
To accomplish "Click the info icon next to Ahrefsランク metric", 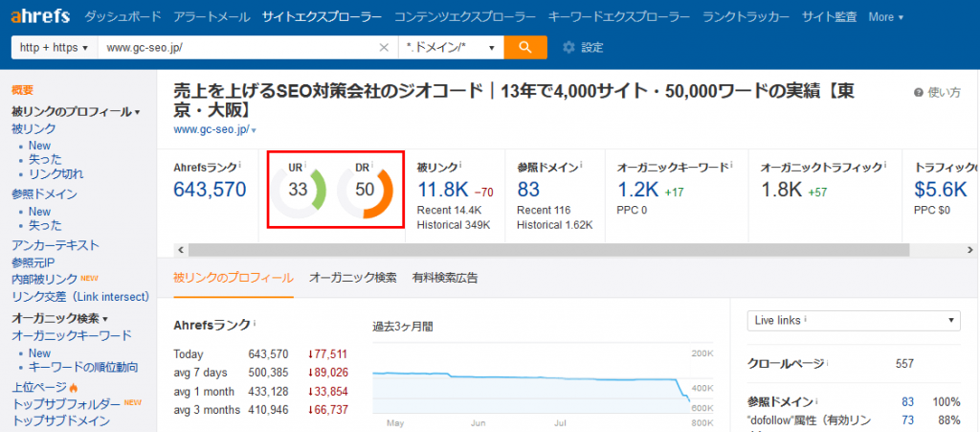I will tap(240, 165).
